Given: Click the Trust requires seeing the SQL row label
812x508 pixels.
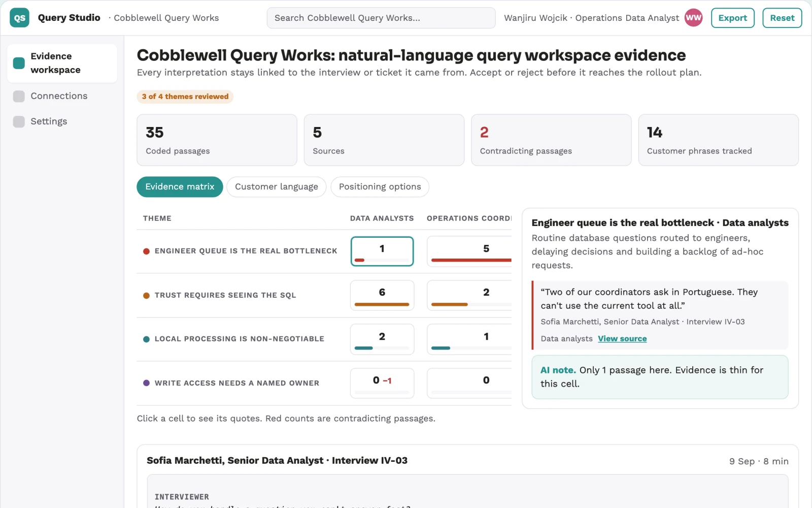Looking at the screenshot, I should (x=225, y=295).
